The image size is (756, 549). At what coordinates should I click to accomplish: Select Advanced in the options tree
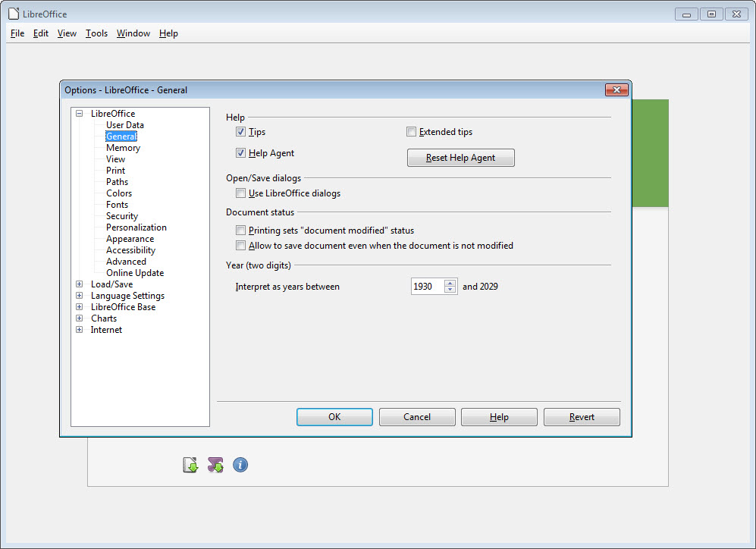tap(127, 262)
